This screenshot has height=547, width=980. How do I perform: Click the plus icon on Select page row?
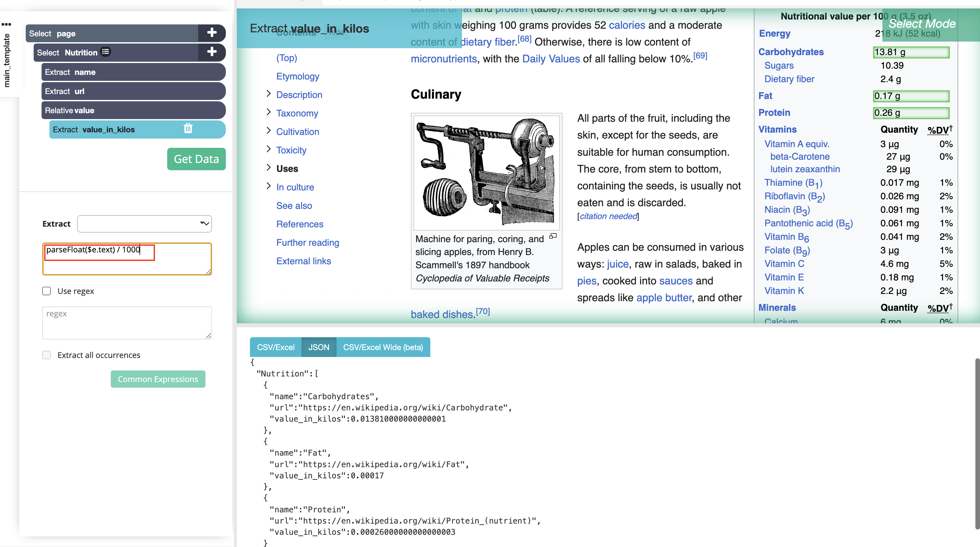point(212,33)
